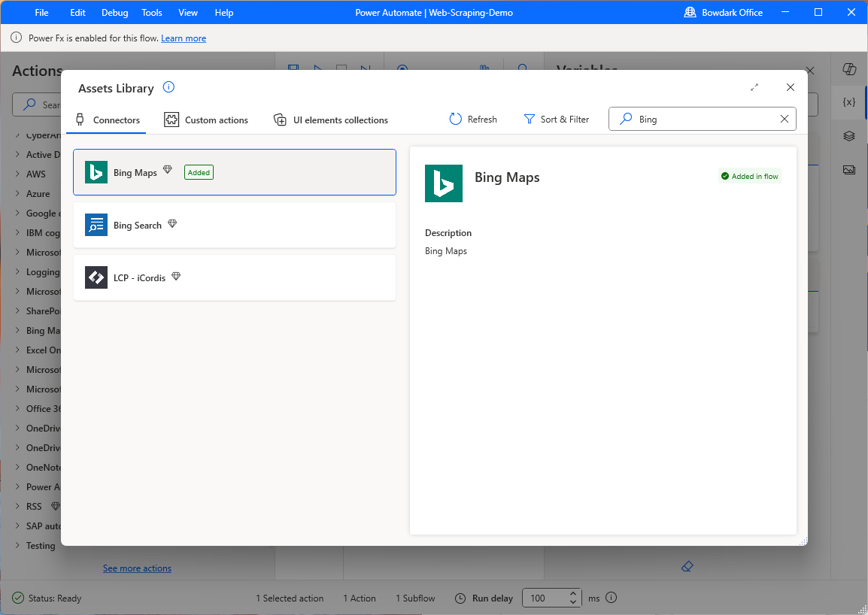
Task: Switch to the Connectors tab
Action: pos(108,120)
